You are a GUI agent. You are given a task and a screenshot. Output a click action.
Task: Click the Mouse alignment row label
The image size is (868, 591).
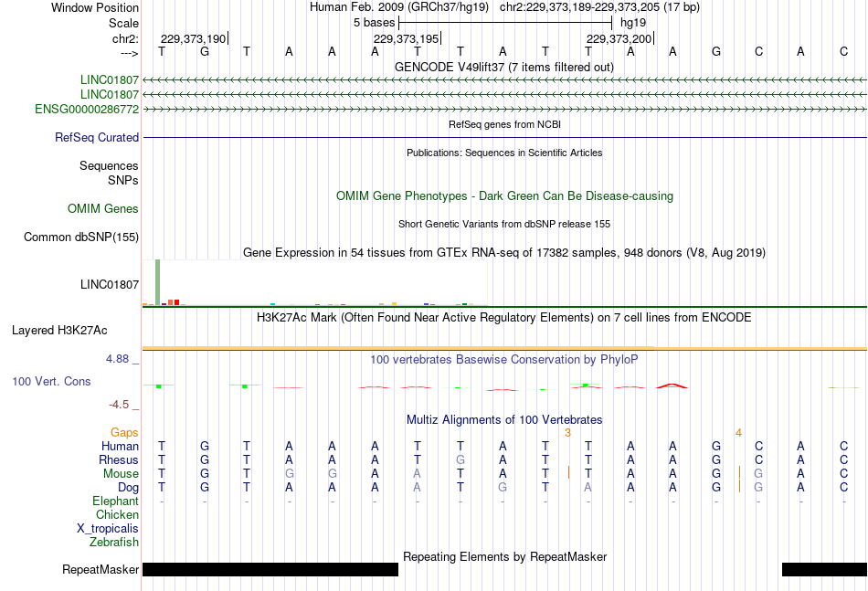[x=122, y=474]
